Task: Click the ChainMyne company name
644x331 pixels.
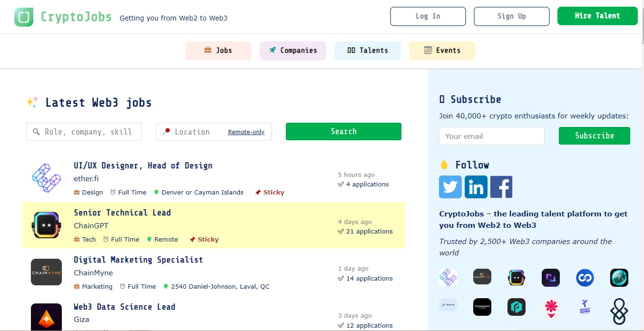Action: [x=93, y=273]
